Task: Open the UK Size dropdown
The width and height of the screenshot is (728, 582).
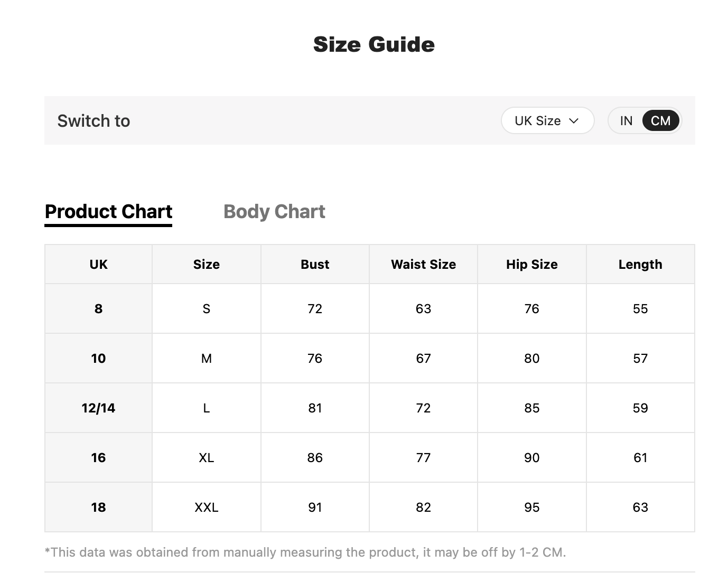Action: (x=547, y=121)
